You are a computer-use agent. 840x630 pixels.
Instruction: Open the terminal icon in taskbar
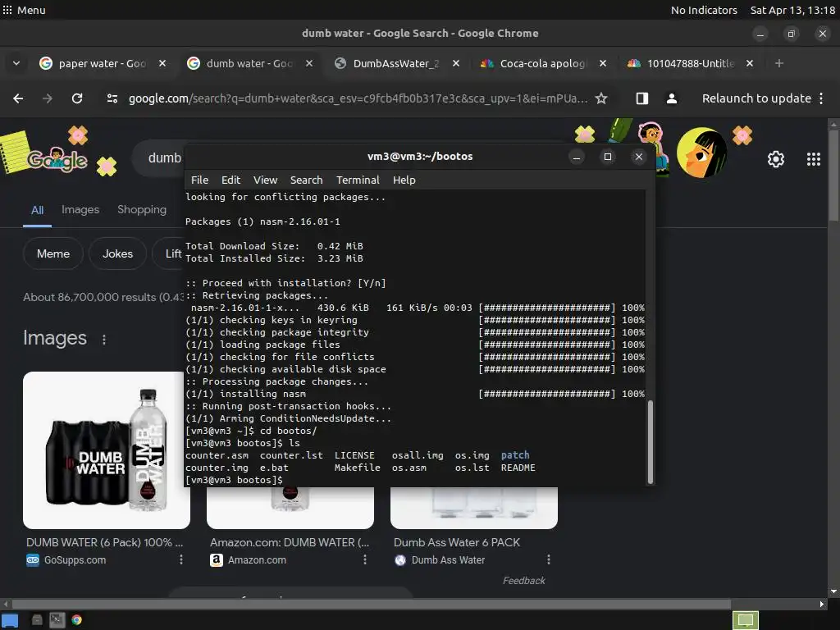57,620
